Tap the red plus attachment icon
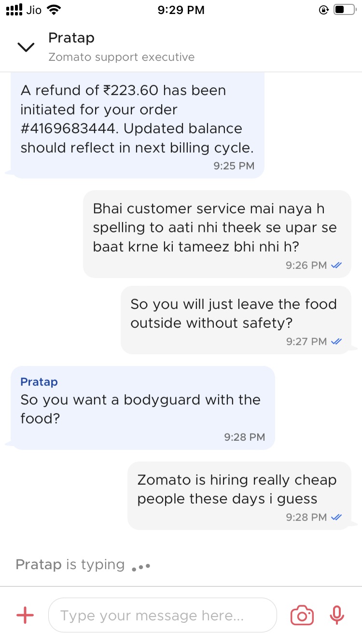 click(25, 615)
